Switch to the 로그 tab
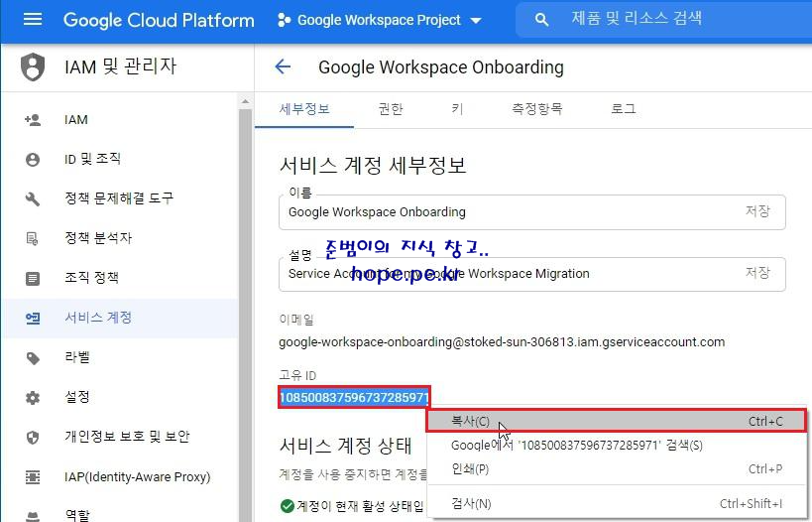Image resolution: width=812 pixels, height=522 pixels. pos(623,109)
